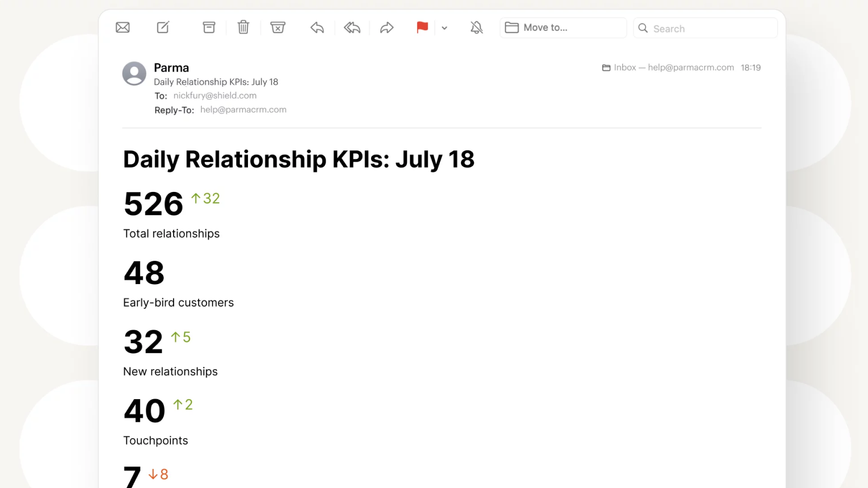Viewport: 868px width, 488px height.
Task: Reply to the Parma email
Action: pos(317,27)
